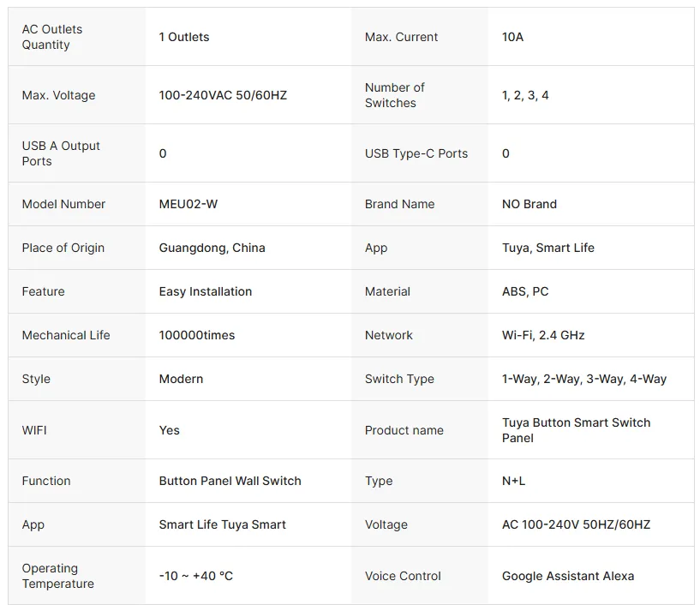Select the "1-Way, 2-Way, 3-Way, 4-Way" switch type
The width and height of the screenshot is (700, 605).
pos(584,379)
